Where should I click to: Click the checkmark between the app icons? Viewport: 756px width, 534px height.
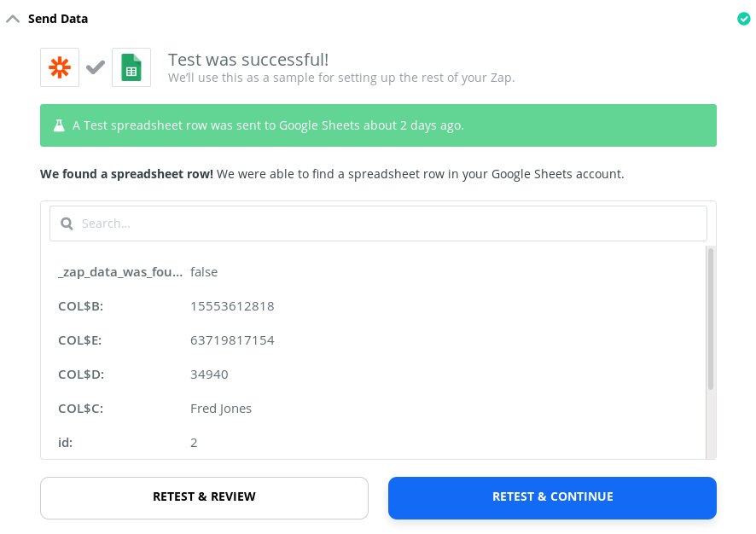coord(95,66)
